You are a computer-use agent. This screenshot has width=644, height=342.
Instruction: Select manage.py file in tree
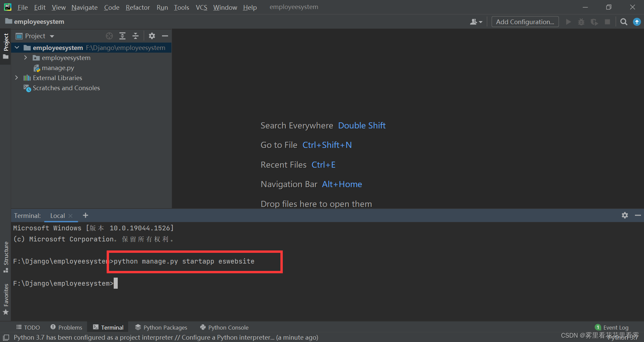point(54,68)
